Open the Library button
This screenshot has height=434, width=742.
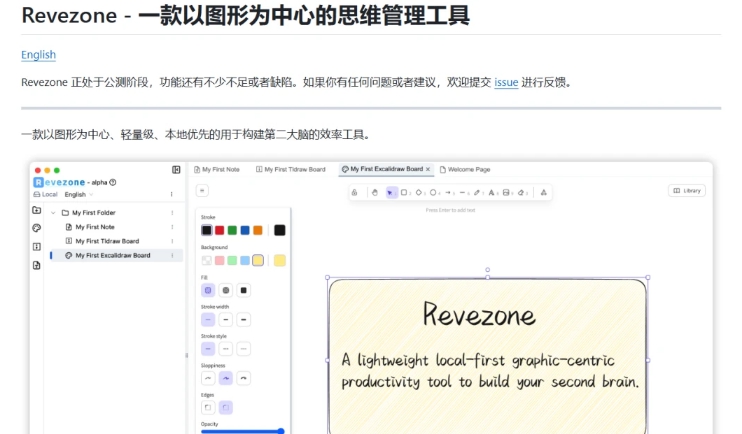click(x=687, y=191)
